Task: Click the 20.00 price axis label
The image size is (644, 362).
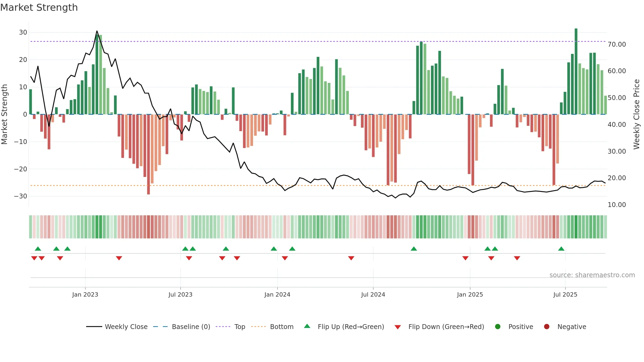Action: coord(617,178)
